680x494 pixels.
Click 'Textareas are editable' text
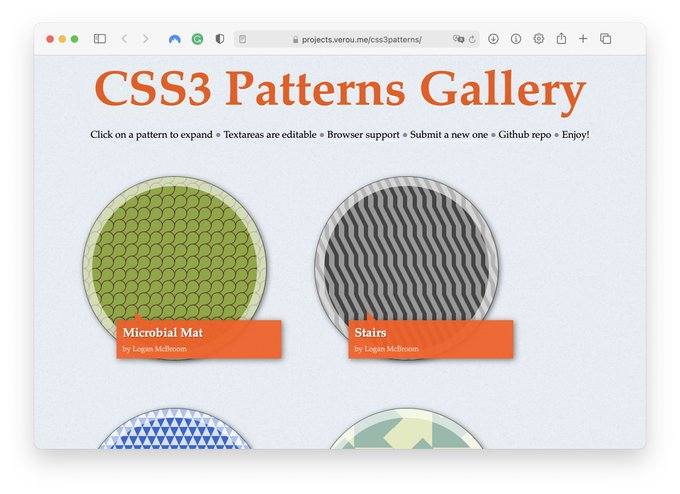pyautogui.click(x=270, y=134)
